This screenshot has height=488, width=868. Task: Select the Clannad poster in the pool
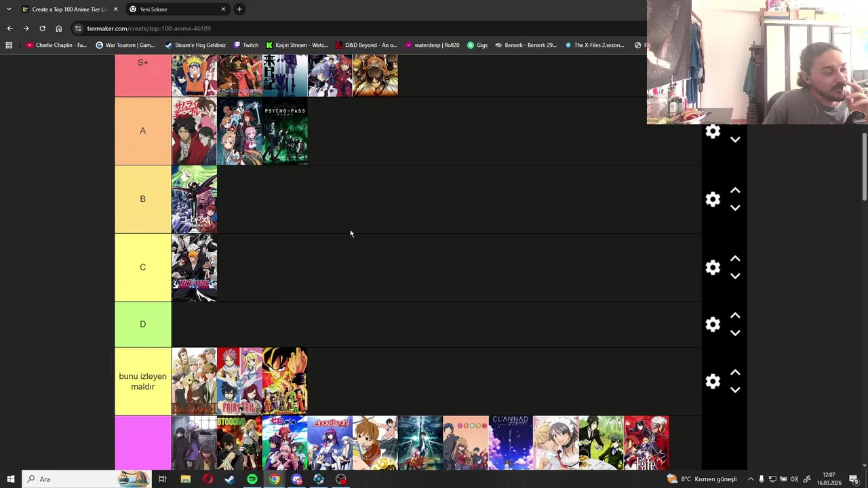click(511, 443)
